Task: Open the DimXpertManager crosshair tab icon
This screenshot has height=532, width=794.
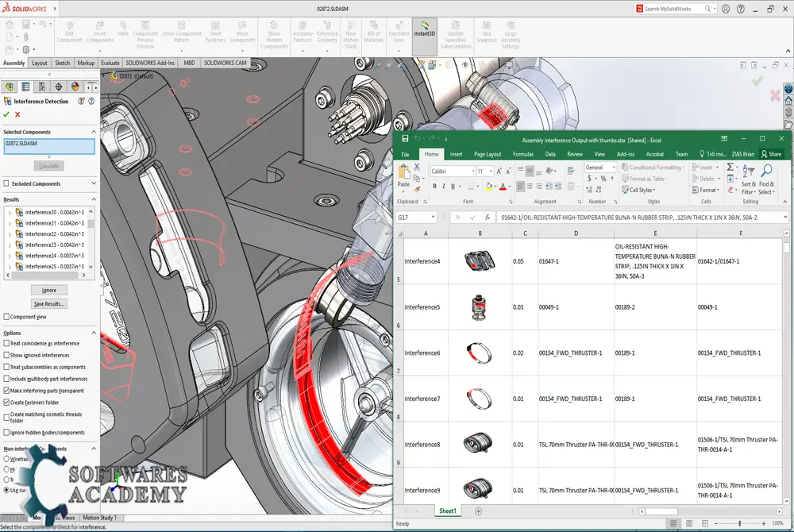Action: tap(59, 87)
